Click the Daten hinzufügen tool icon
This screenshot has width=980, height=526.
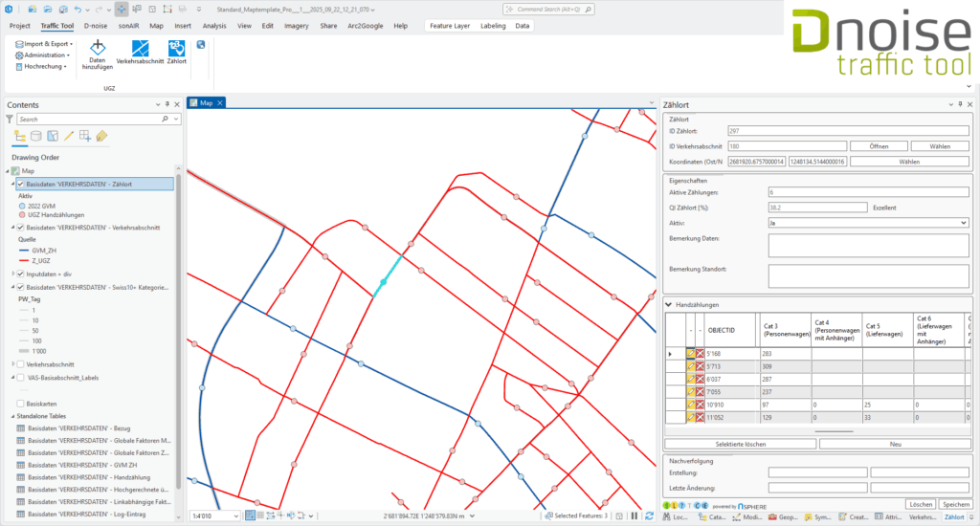click(97, 49)
